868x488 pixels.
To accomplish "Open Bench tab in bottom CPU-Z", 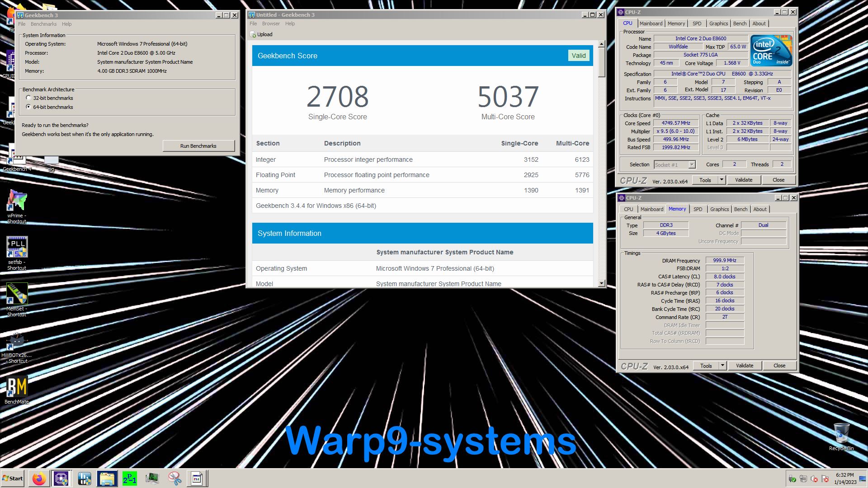I will pyautogui.click(x=741, y=209).
